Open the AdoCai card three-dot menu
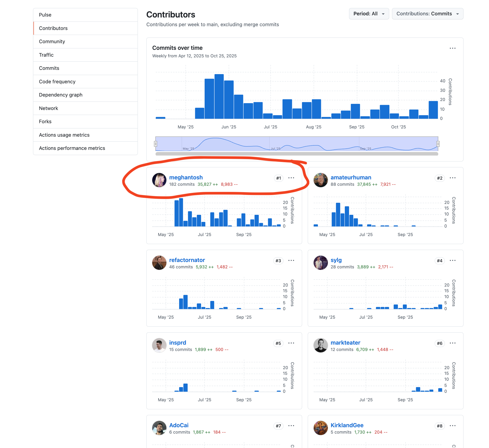The image size is (489, 448). tap(291, 426)
